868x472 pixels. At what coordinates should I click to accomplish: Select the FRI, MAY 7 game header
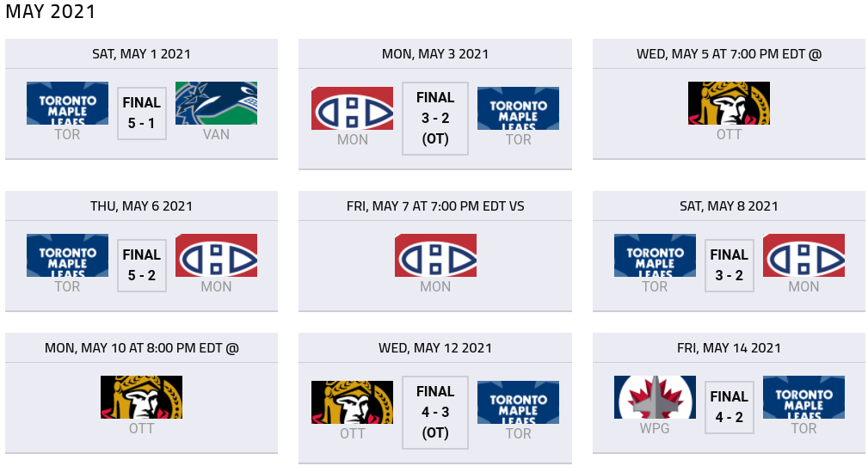[x=435, y=205]
